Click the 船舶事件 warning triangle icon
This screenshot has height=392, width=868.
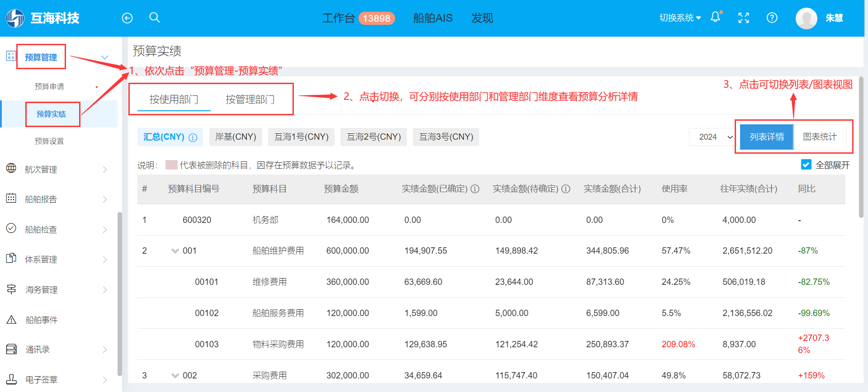(x=11, y=320)
